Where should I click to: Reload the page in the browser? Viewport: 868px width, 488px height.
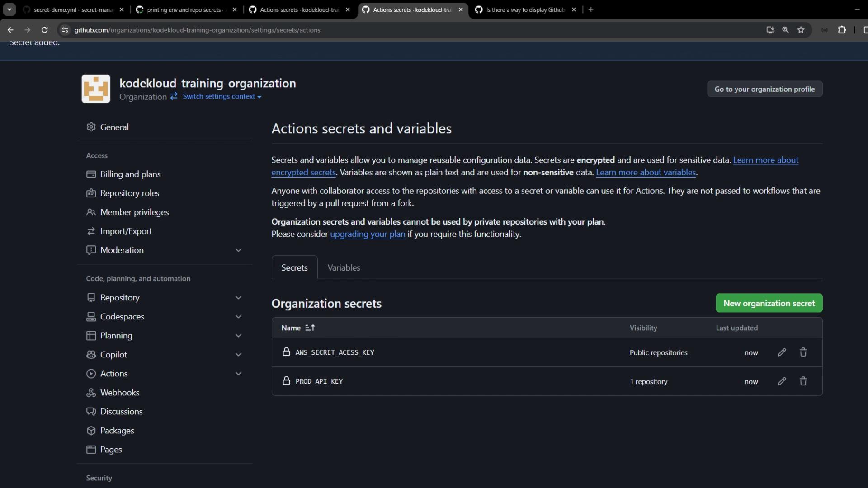point(44,30)
